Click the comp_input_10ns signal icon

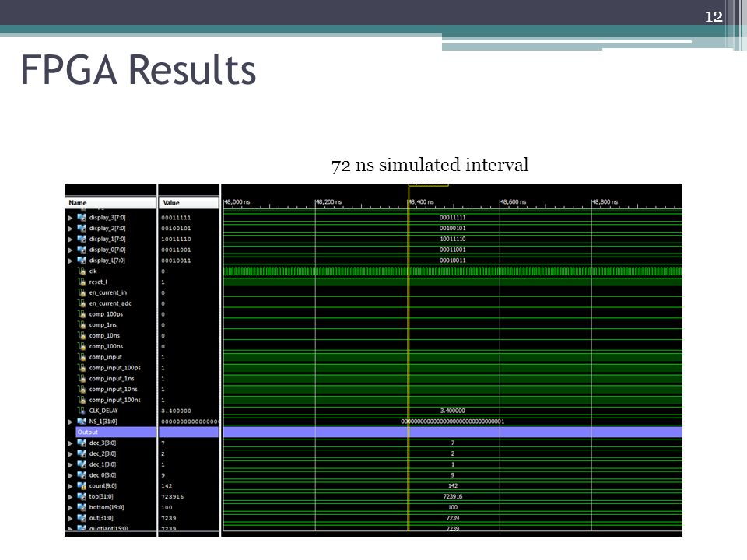(x=82, y=389)
